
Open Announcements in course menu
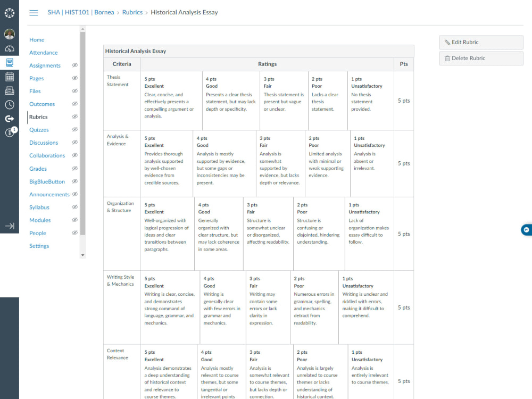pyautogui.click(x=49, y=194)
